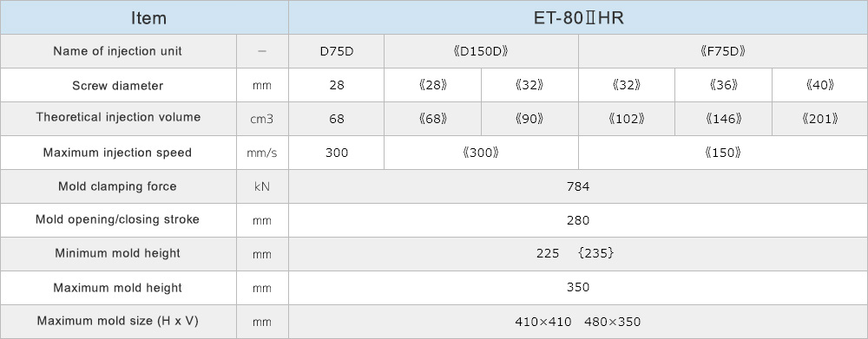The height and width of the screenshot is (339, 868).
Task: Select the Maximum injection speed label
Action: click(118, 153)
